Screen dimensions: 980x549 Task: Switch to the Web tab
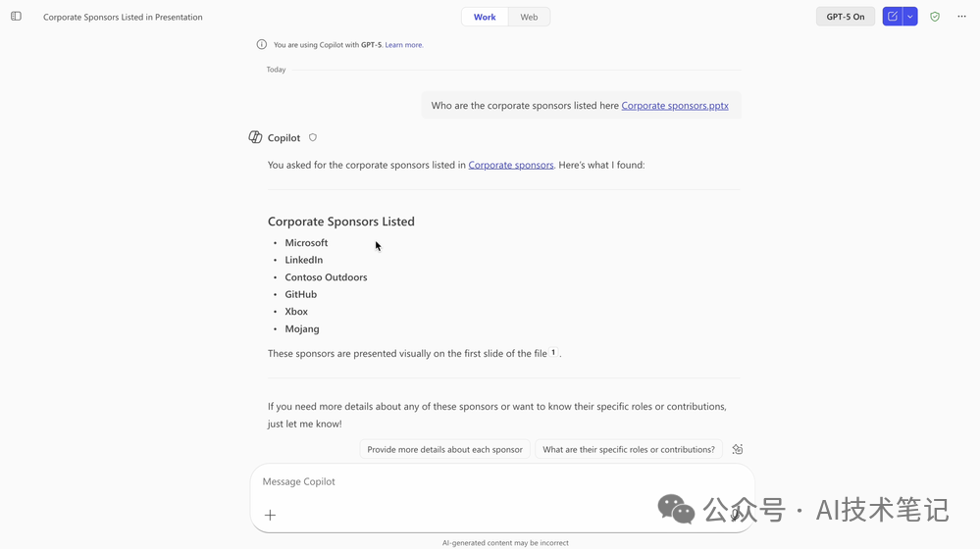click(529, 17)
